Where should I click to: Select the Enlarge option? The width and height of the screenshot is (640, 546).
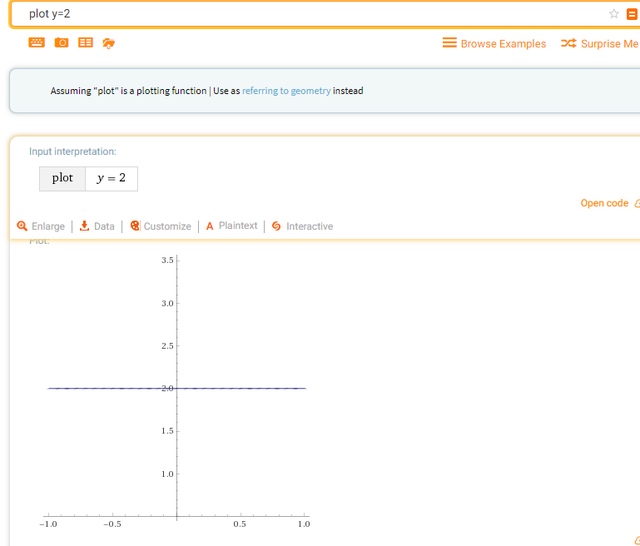tap(48, 226)
